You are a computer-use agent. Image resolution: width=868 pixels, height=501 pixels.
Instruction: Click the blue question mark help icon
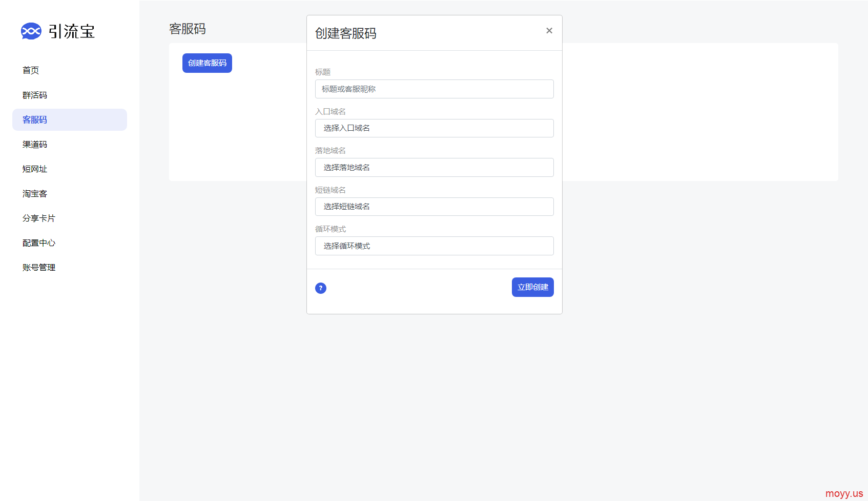tap(321, 288)
